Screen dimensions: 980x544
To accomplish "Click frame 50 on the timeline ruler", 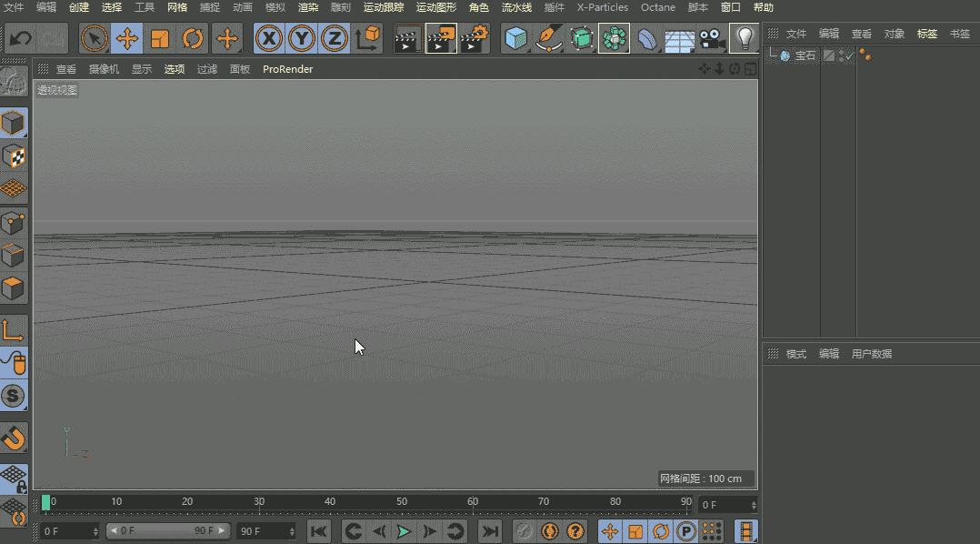I will [x=401, y=501].
